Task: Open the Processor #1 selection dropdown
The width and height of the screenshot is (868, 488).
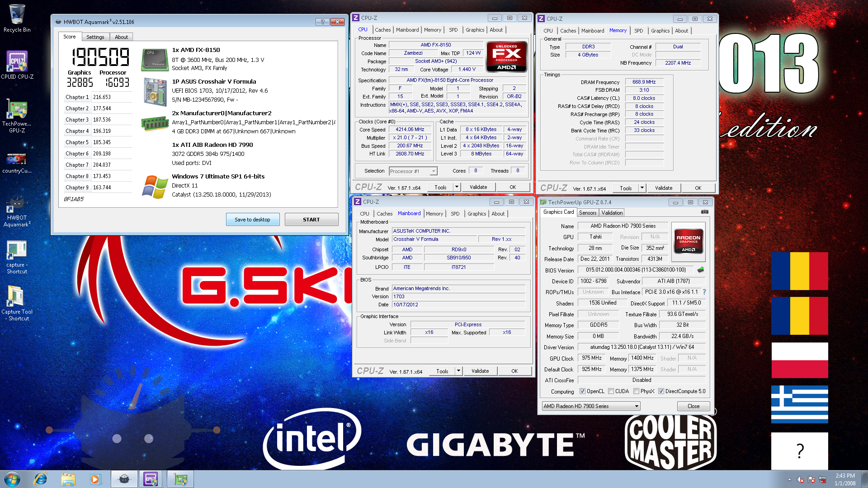Action: coord(413,171)
